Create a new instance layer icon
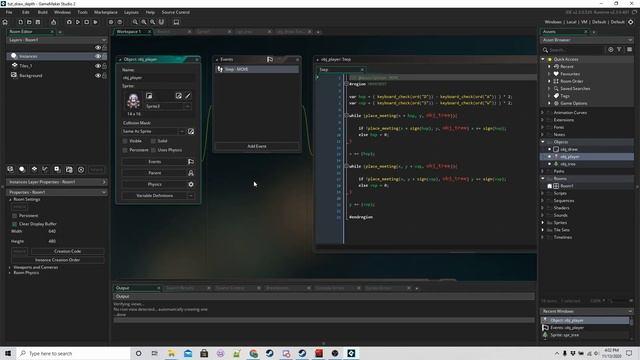Screen dimensions: 640x360 pos(22,169)
